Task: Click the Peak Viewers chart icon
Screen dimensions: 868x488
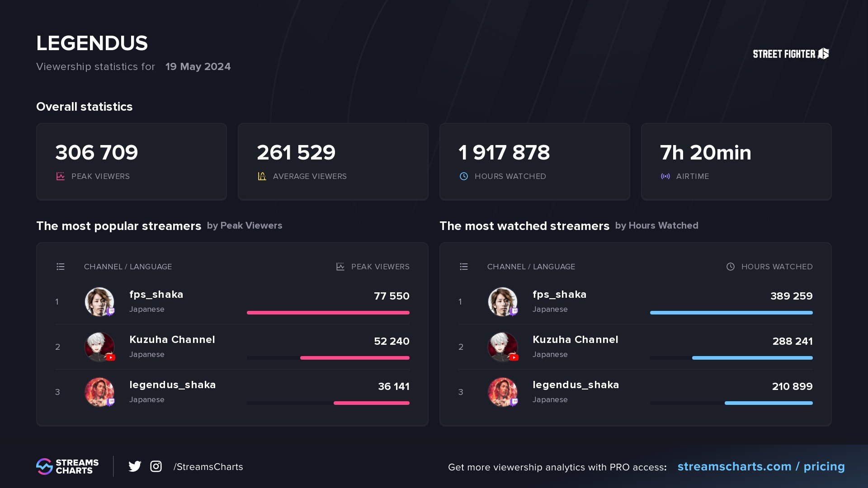Action: (60, 176)
